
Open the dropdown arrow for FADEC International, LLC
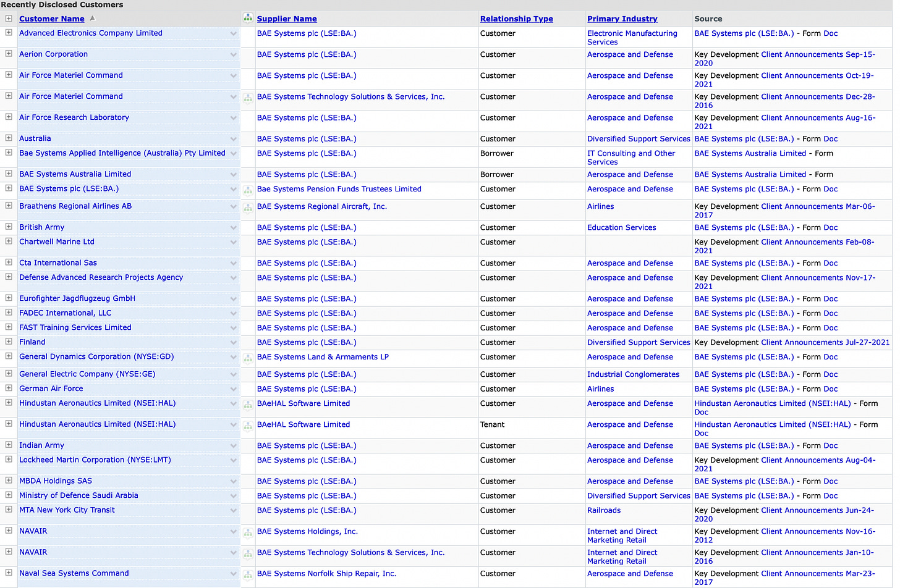coord(234,314)
